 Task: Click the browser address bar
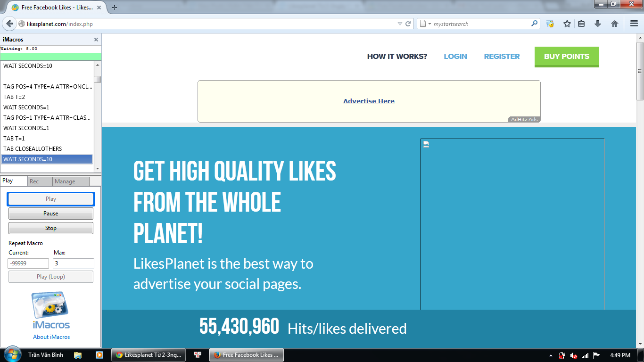[x=210, y=24]
